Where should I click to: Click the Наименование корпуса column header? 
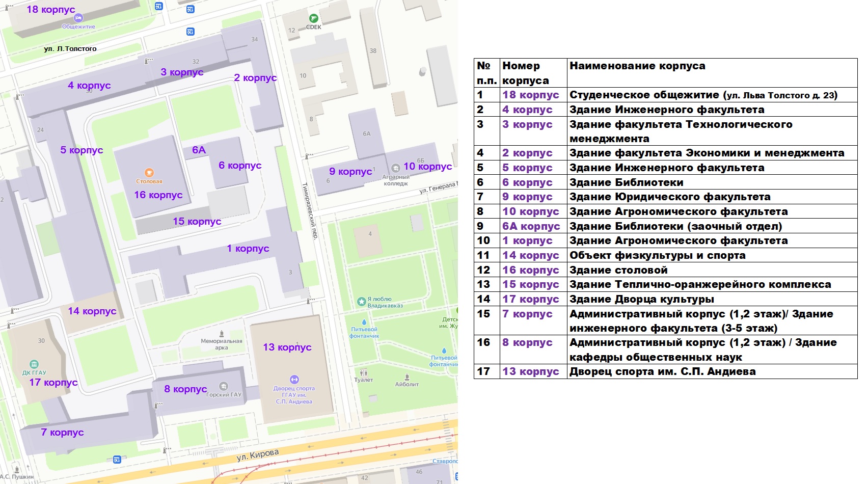click(x=637, y=66)
